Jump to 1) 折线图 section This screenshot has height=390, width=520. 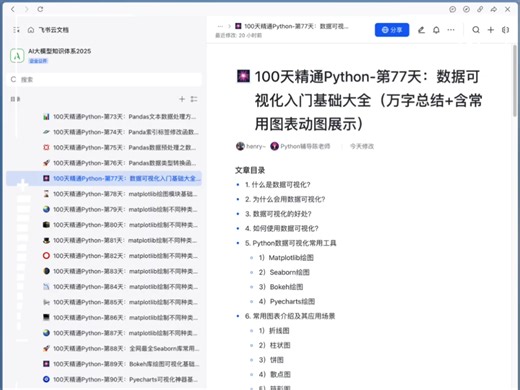click(x=274, y=331)
